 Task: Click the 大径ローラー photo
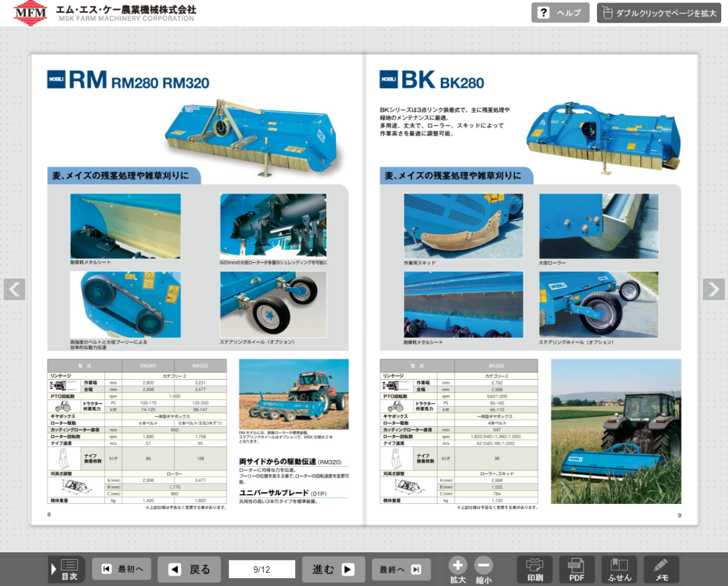598,226
